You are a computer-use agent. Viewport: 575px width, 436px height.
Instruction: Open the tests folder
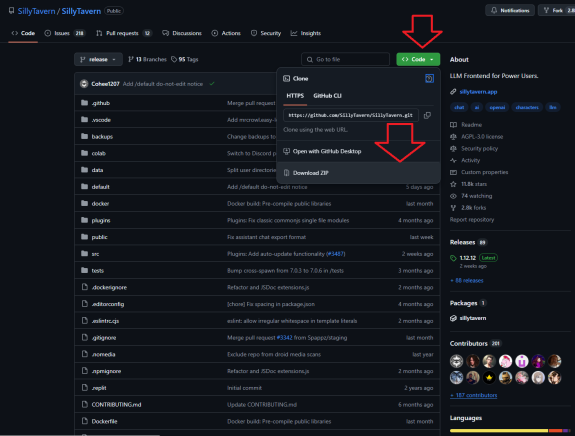98,271
